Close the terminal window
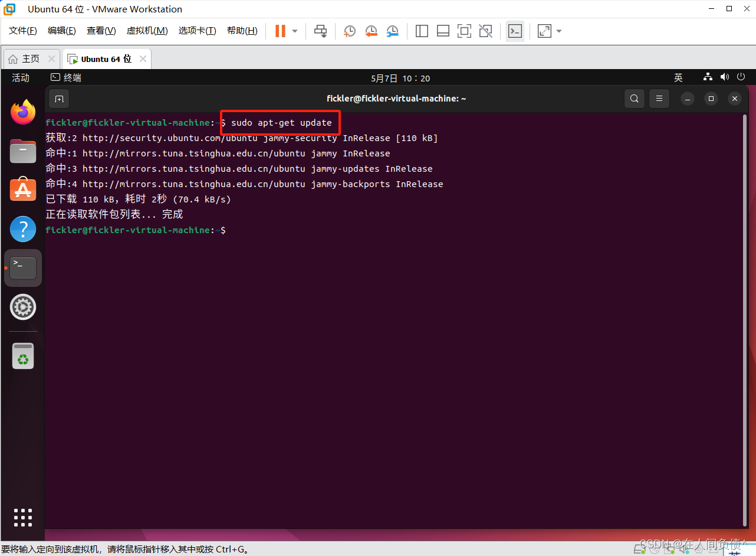756x556 pixels. (x=735, y=99)
